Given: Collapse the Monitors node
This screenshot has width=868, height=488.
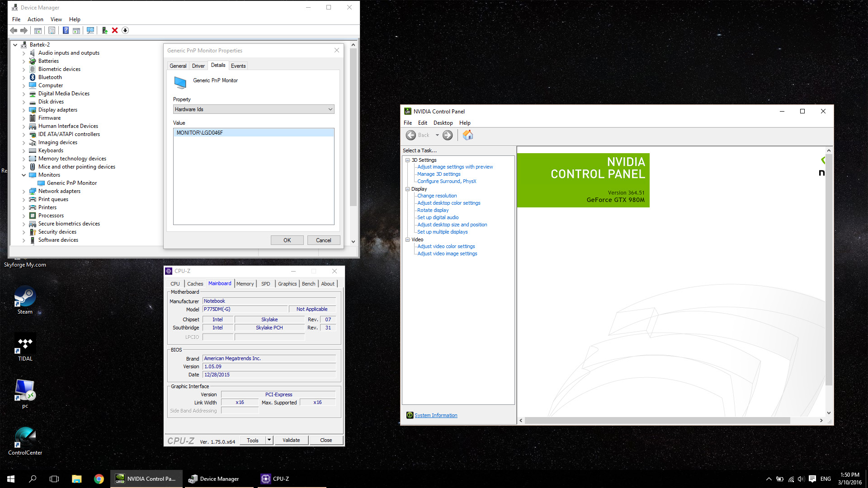Looking at the screenshot, I should click(24, 175).
